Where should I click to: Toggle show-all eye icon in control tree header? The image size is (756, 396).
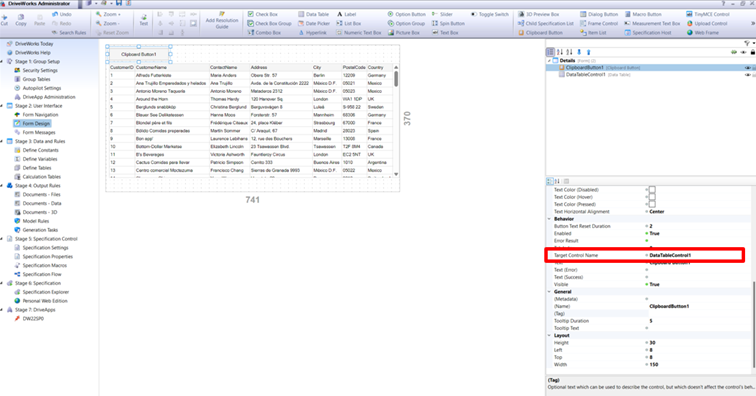coord(743,52)
